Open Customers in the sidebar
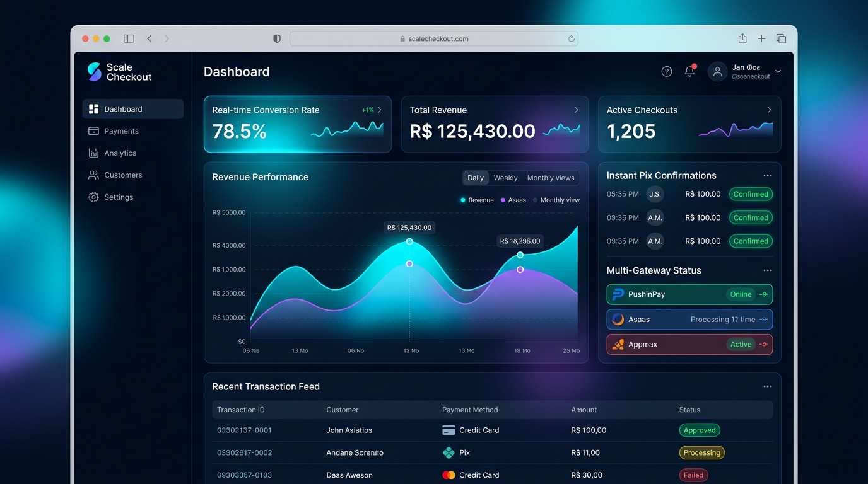Screen dimensions: 868x484 [x=132, y=175]
